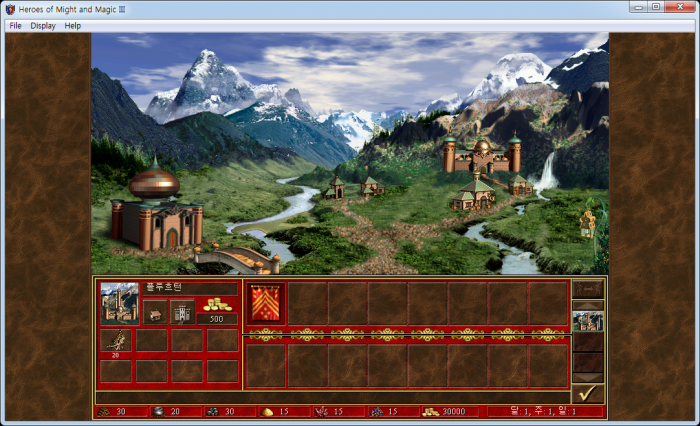Screen dimensions: 700x426
Task: Close the Heroes of Might and Magic window
Action: click(x=680, y=7)
